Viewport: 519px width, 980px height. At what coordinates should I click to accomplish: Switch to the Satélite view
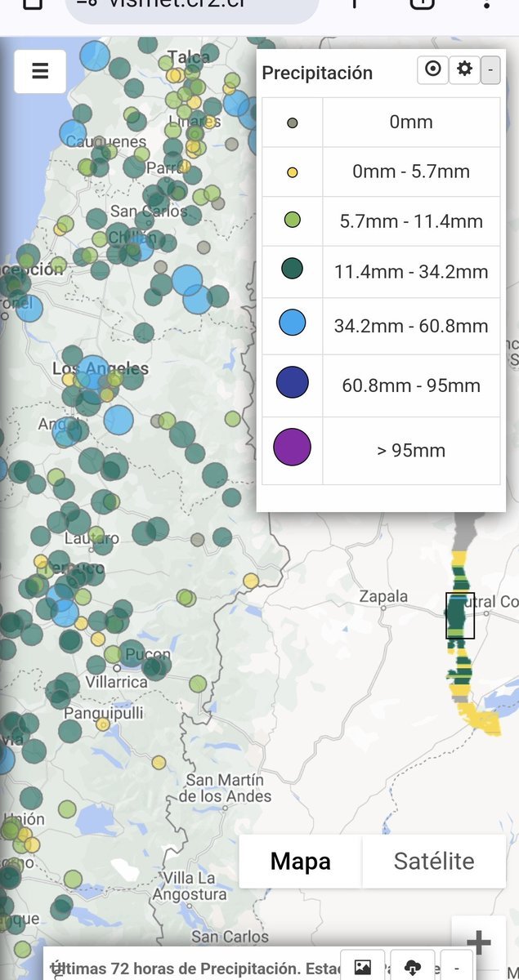tap(434, 861)
